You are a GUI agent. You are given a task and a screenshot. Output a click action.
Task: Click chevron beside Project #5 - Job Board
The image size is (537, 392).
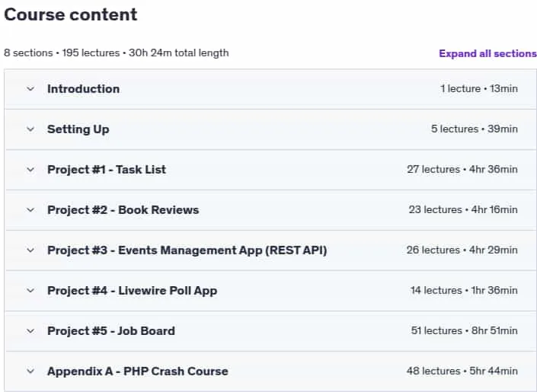coord(30,331)
